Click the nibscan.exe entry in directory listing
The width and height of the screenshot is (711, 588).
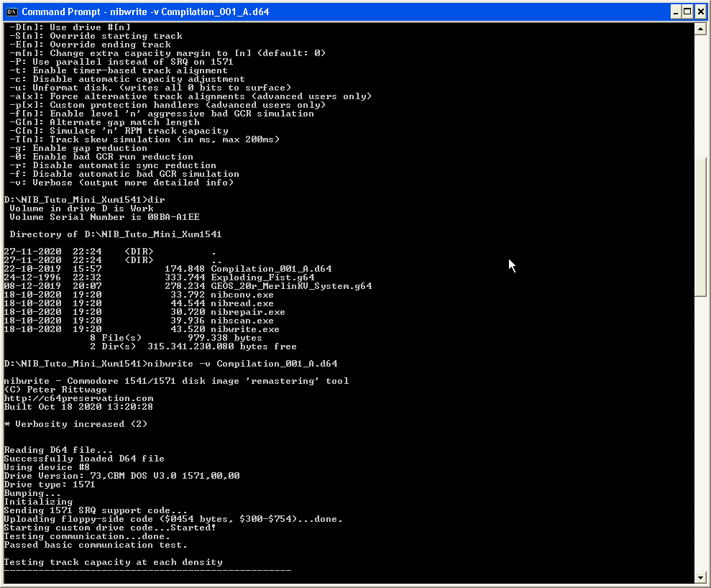click(x=242, y=321)
